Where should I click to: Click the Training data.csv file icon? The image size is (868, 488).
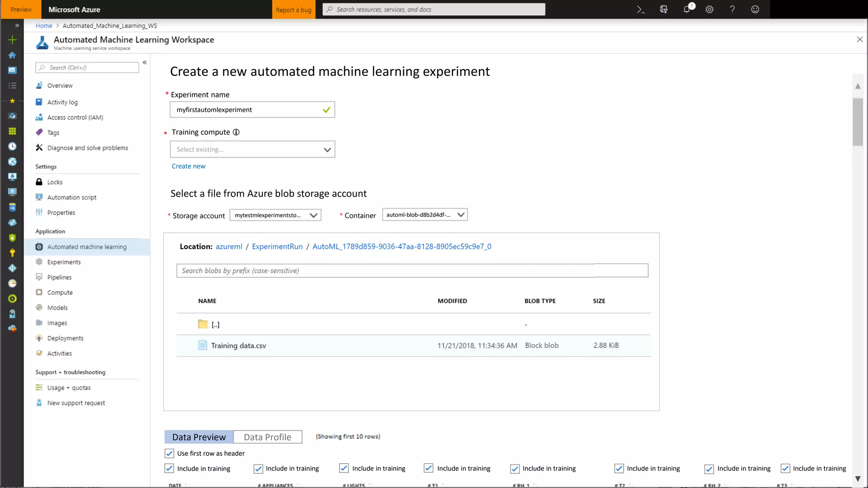tap(203, 345)
